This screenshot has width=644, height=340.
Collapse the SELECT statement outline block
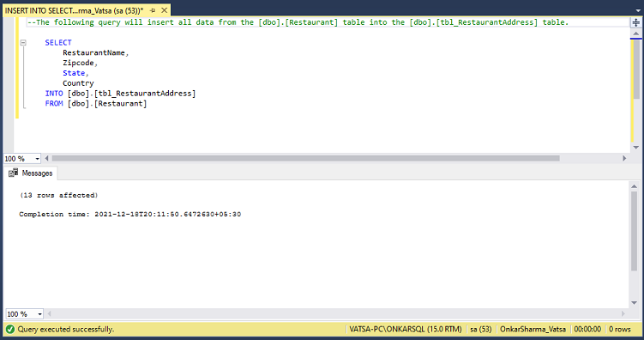click(23, 42)
